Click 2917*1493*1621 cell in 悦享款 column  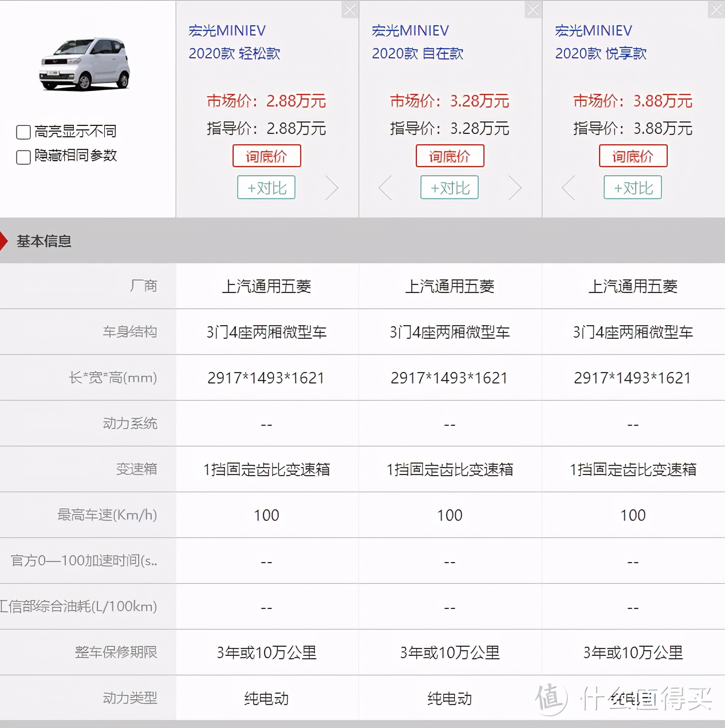633,378
